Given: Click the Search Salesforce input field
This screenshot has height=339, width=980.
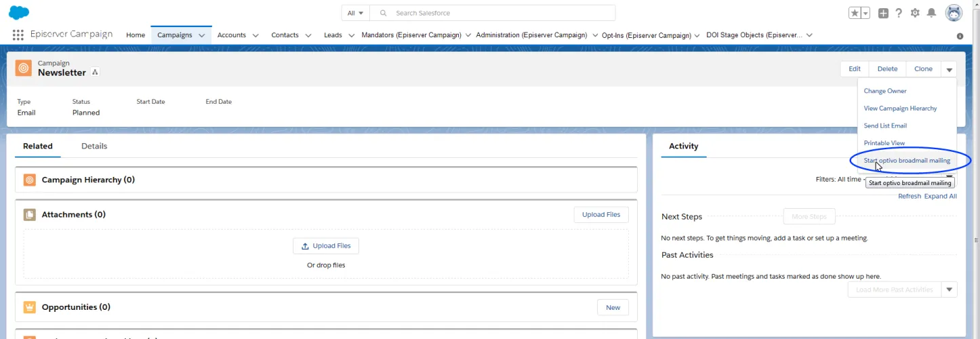Looking at the screenshot, I should 493,13.
